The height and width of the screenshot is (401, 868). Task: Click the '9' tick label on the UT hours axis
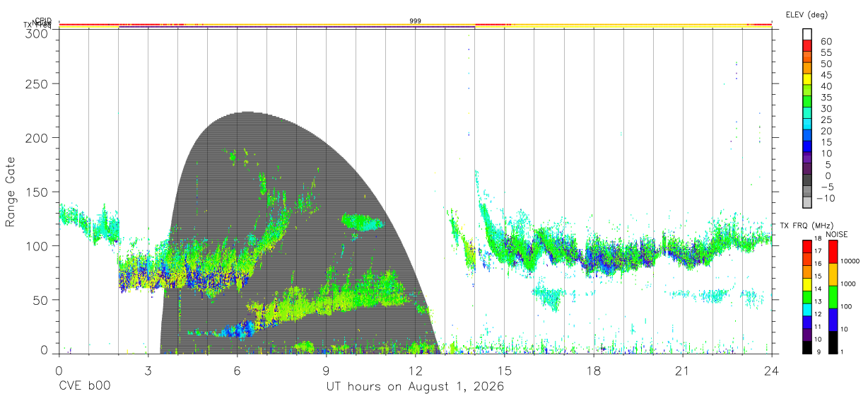click(327, 371)
